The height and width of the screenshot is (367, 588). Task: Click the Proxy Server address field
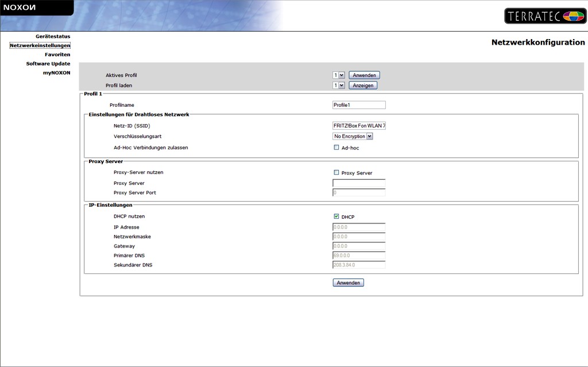359,183
